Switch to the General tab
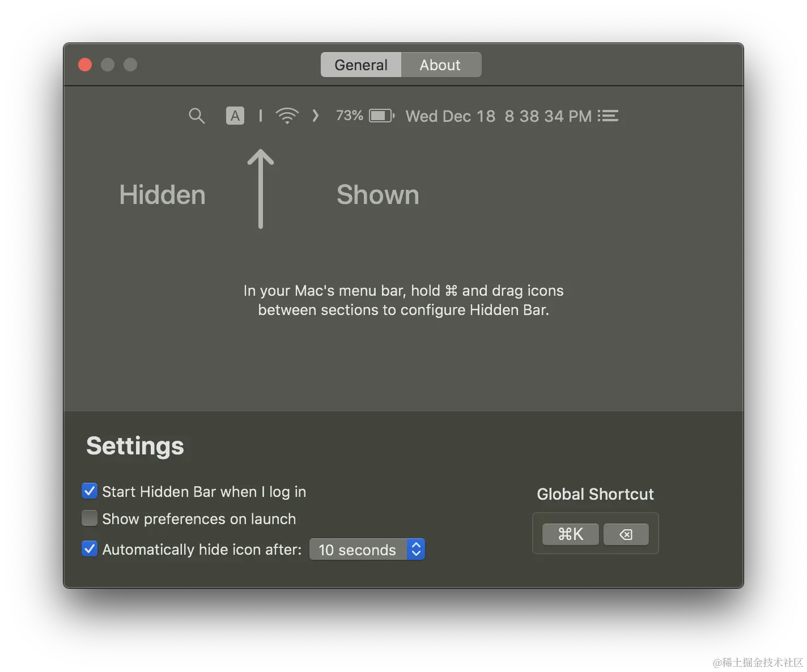 pyautogui.click(x=361, y=65)
